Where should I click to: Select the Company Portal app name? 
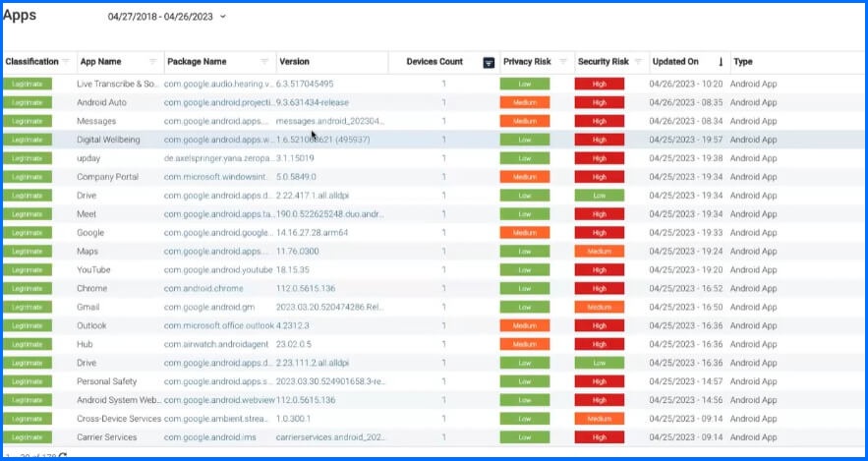108,177
